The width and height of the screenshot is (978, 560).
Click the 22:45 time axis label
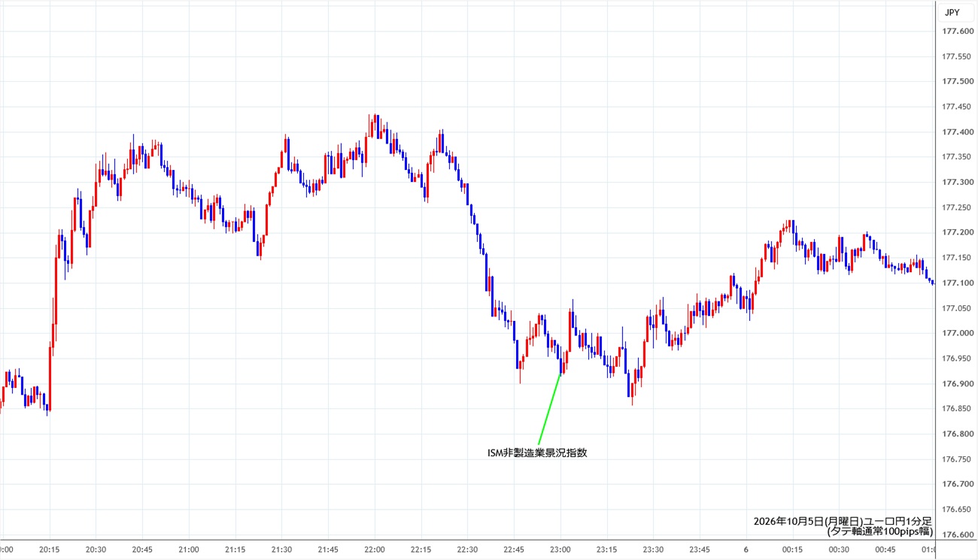pos(515,549)
